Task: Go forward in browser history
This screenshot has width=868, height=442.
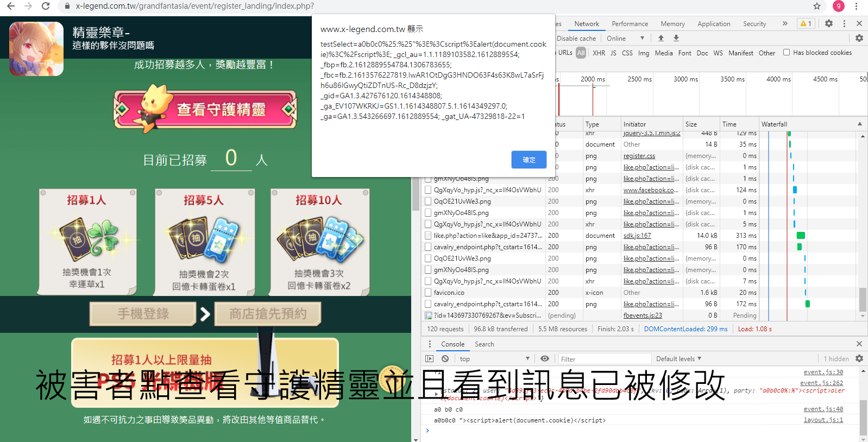Action: pos(28,6)
